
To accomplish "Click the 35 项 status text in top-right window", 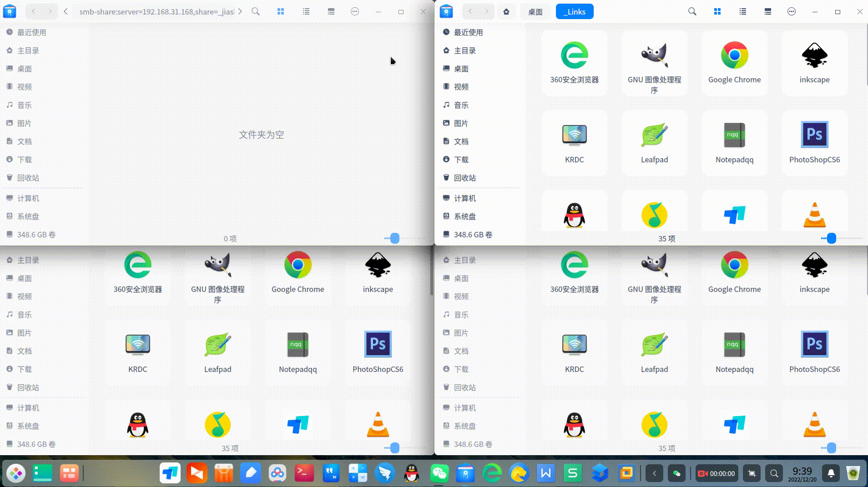I will coord(666,238).
